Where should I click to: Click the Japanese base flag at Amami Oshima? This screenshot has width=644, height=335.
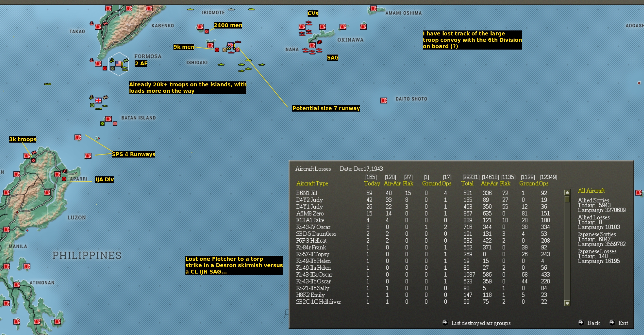coord(374,9)
